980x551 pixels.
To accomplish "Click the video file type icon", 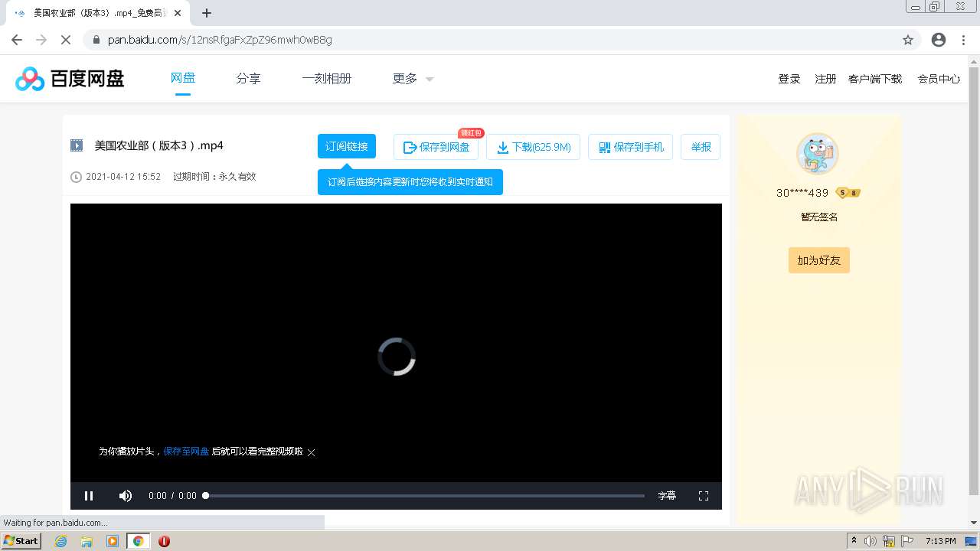I will click(77, 145).
